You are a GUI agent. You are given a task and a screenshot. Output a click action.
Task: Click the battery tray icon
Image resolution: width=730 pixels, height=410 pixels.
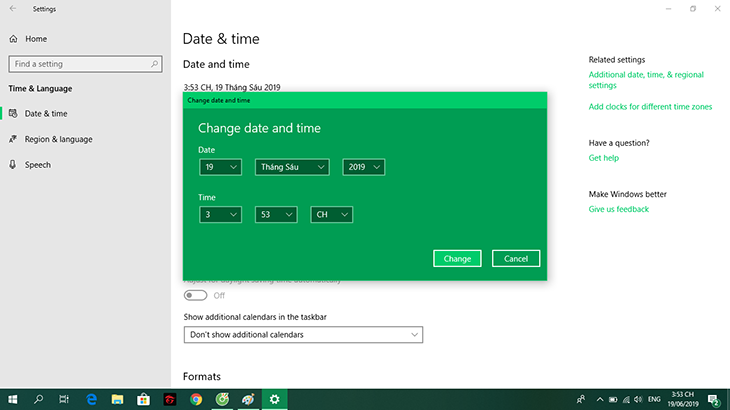point(613,399)
